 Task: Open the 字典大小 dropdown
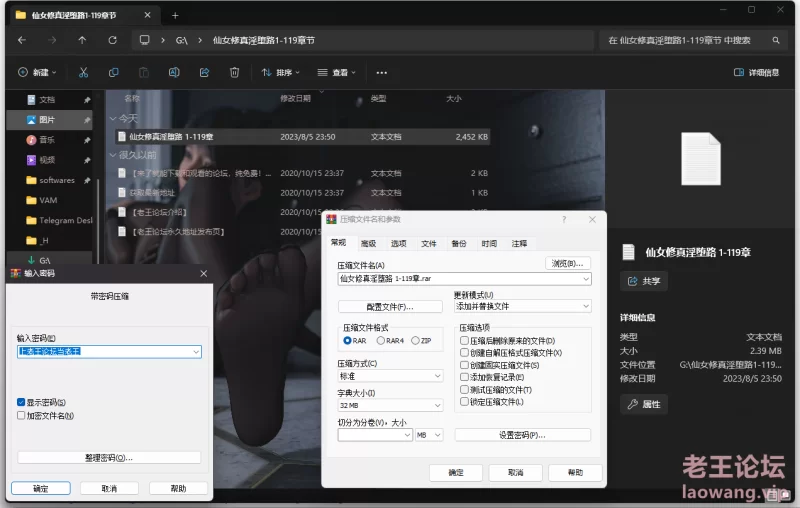click(437, 405)
